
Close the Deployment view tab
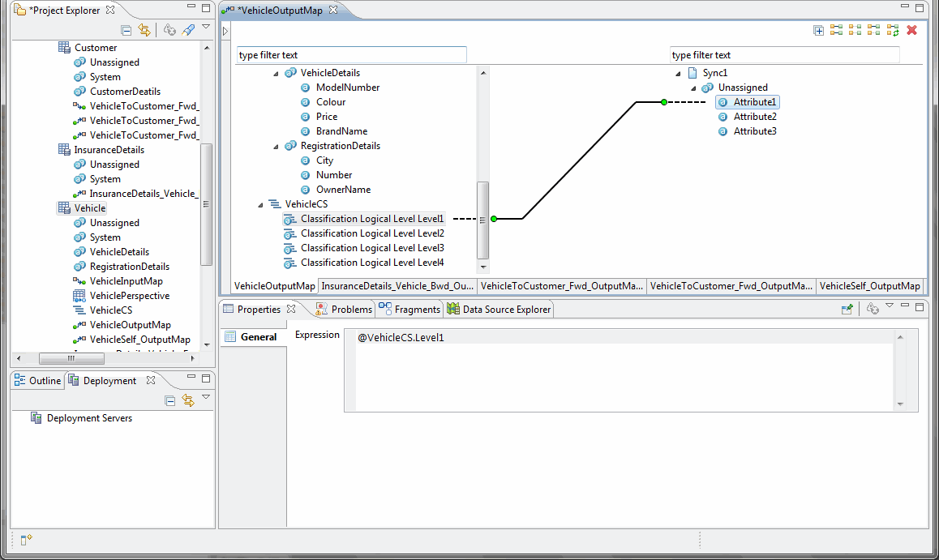151,380
